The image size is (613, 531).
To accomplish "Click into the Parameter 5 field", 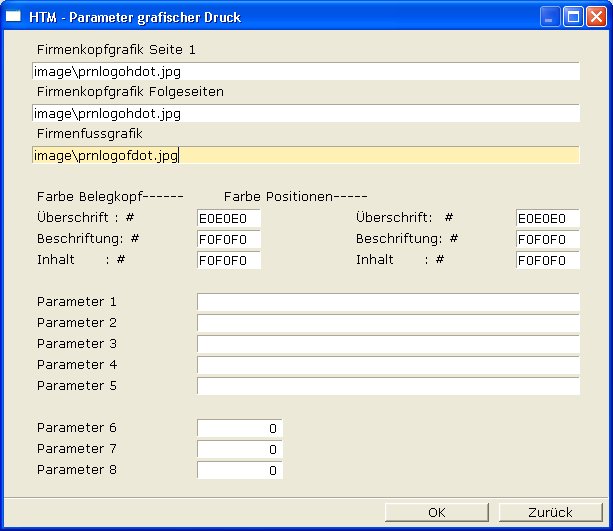I will tap(388, 386).
